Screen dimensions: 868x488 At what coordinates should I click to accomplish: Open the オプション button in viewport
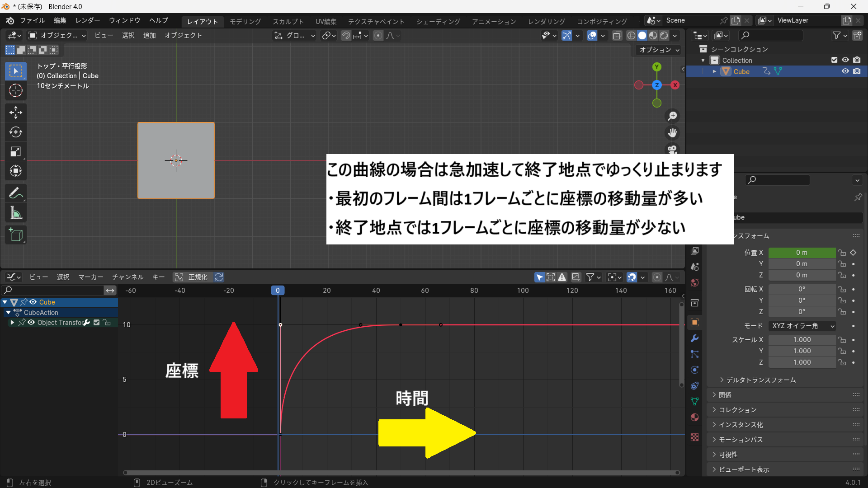[659, 50]
